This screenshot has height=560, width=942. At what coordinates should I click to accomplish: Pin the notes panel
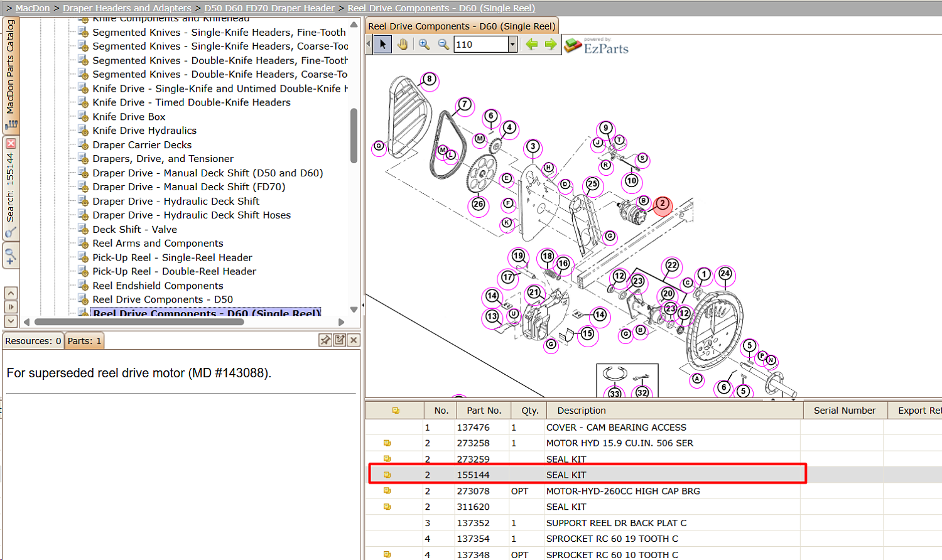coord(325,340)
